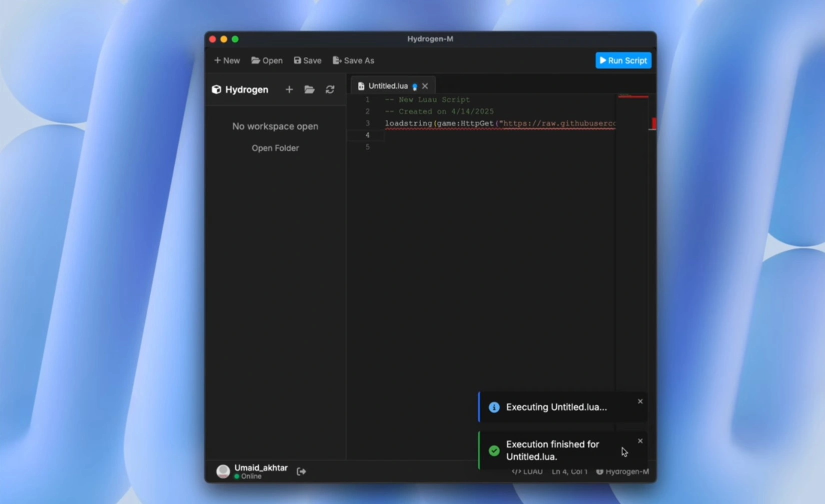Choose Save As in the toolbar
This screenshot has height=504, width=825.
coord(353,60)
